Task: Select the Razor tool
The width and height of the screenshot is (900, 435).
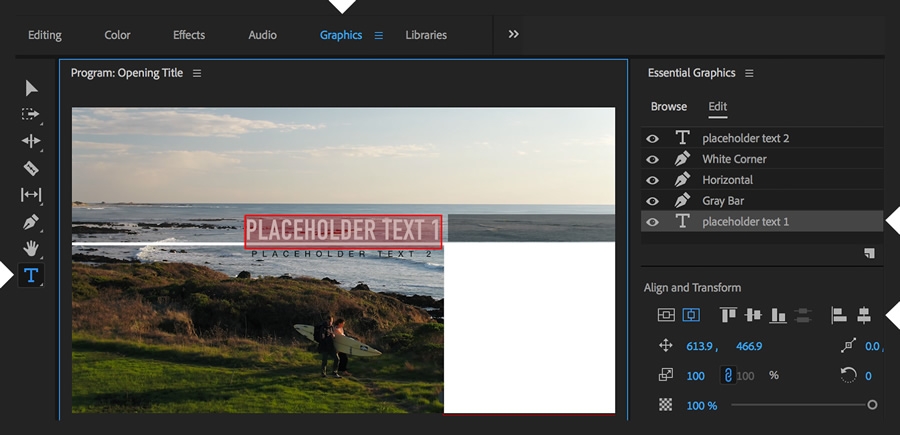Action: 30,168
